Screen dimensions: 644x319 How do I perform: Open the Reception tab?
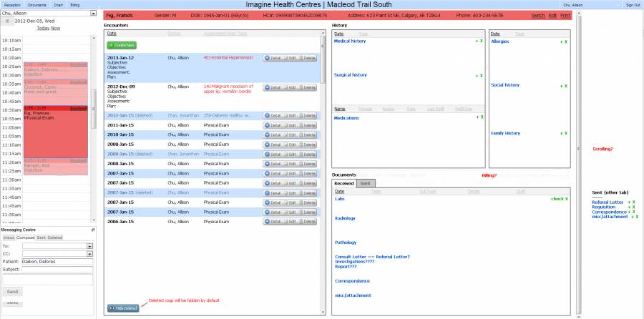click(12, 5)
